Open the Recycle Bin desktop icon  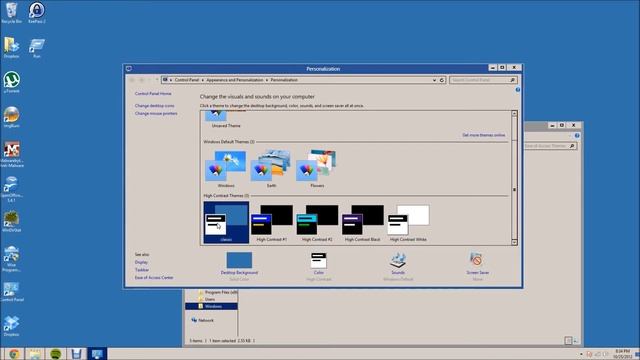[11, 12]
